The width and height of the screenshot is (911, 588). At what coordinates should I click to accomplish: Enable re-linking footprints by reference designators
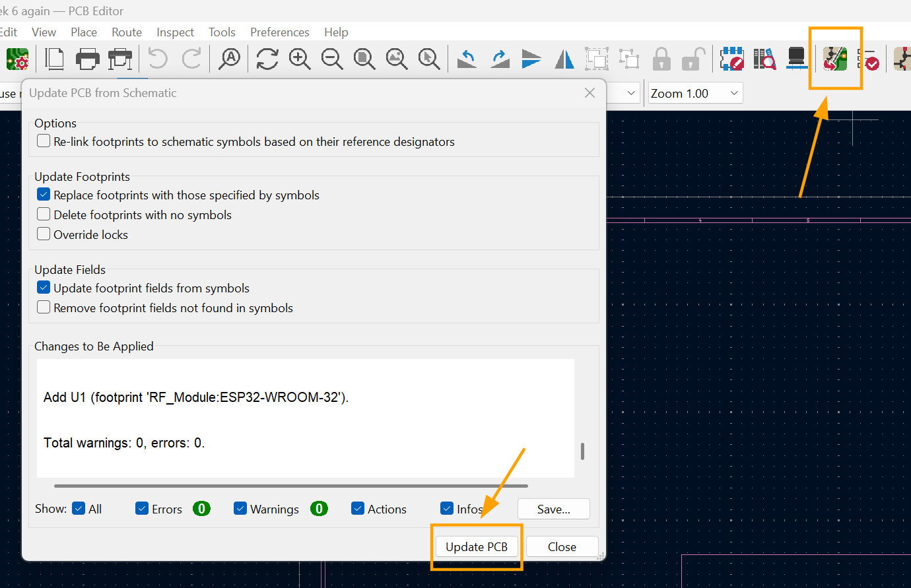43,140
